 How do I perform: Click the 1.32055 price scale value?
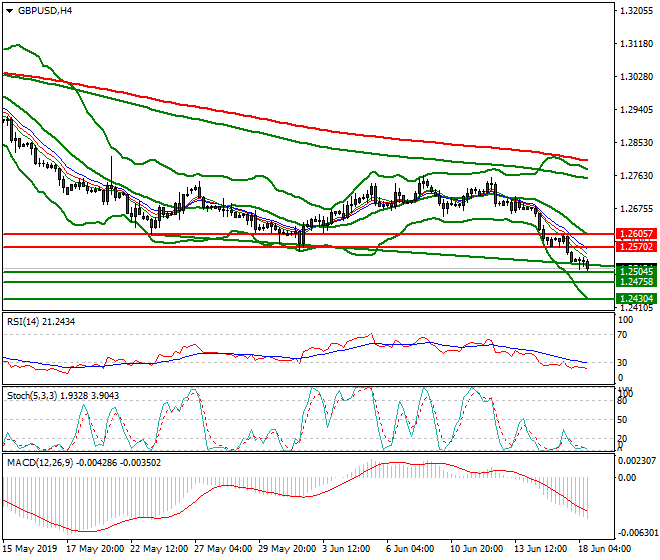point(636,11)
